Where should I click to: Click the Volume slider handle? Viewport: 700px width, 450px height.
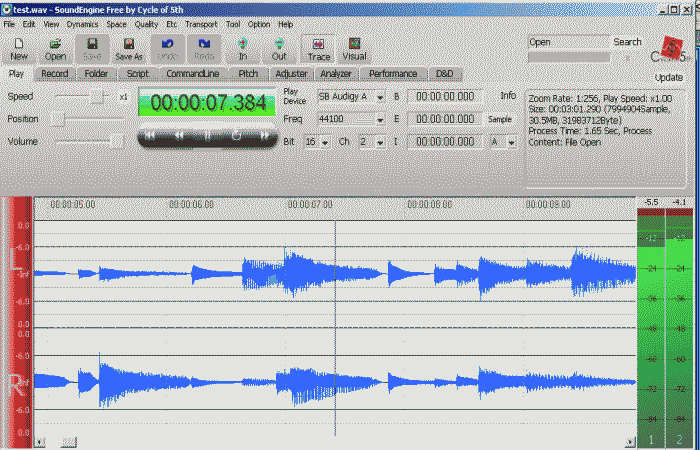coord(116,141)
